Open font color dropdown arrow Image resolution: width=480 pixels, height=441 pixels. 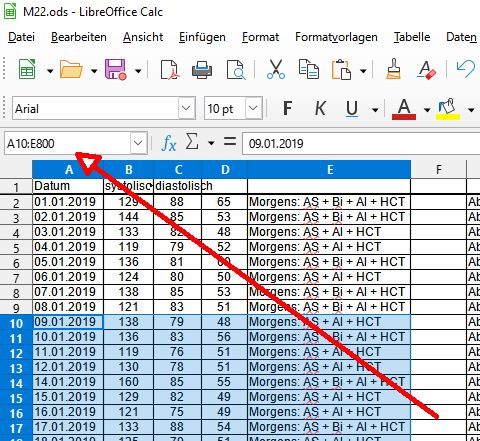tap(427, 110)
